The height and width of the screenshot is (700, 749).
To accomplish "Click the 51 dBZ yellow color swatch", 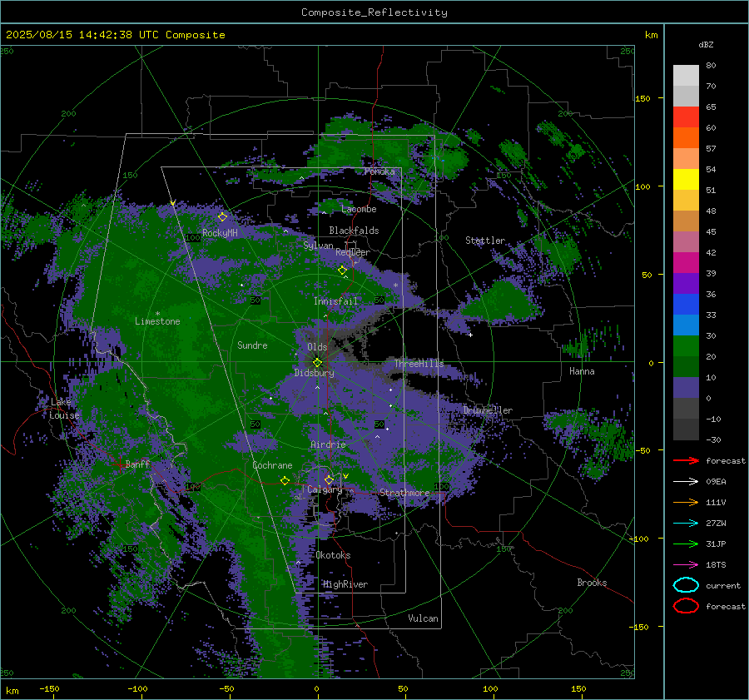I will coord(686,179).
